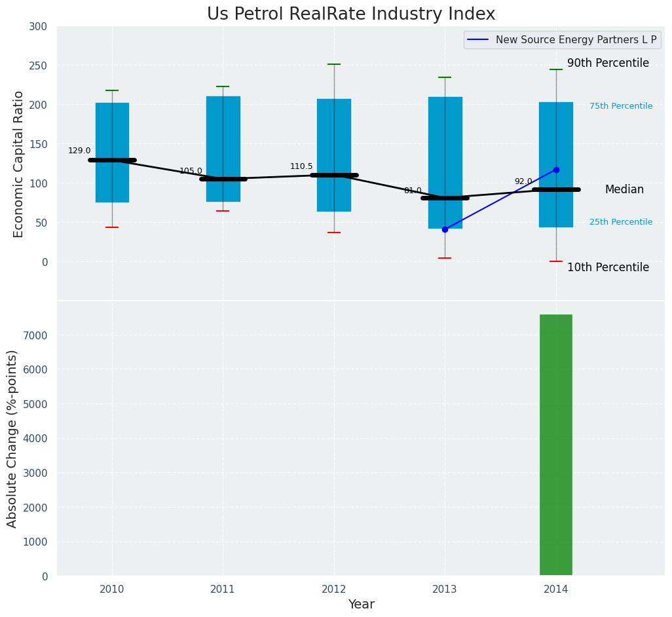Click the green 2014 absolute change bar
Viewport: 672px width, 617px height.
tap(555, 445)
